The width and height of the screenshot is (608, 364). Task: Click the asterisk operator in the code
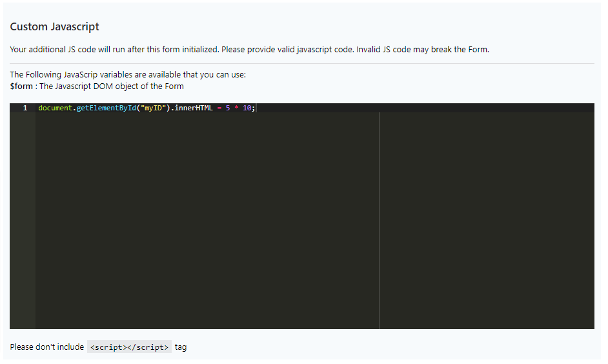coord(236,108)
